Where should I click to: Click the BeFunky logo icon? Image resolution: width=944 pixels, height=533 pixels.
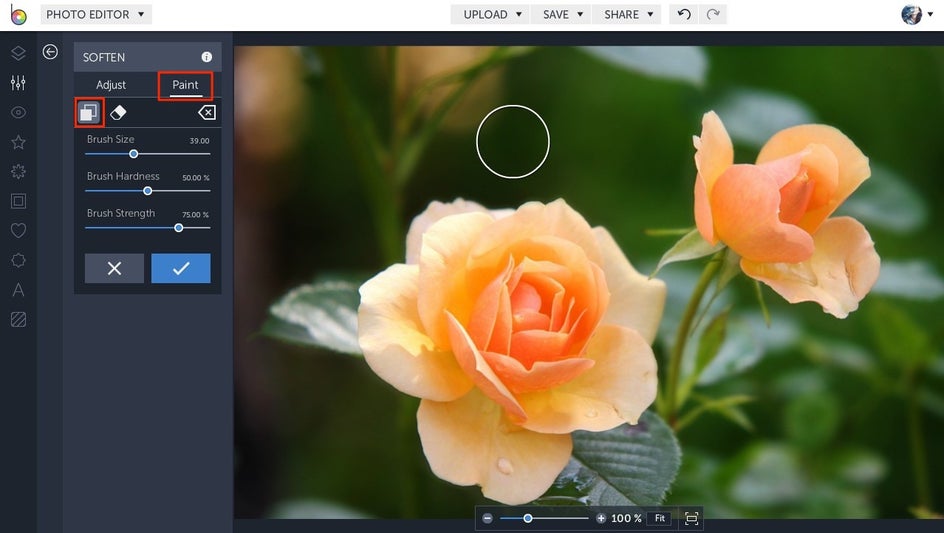[19, 14]
